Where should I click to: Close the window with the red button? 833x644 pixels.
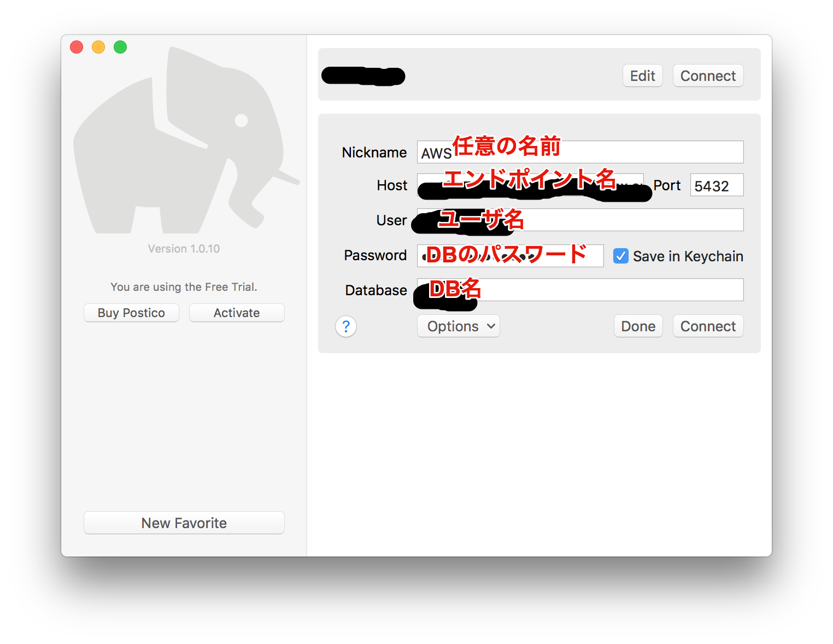[77, 47]
